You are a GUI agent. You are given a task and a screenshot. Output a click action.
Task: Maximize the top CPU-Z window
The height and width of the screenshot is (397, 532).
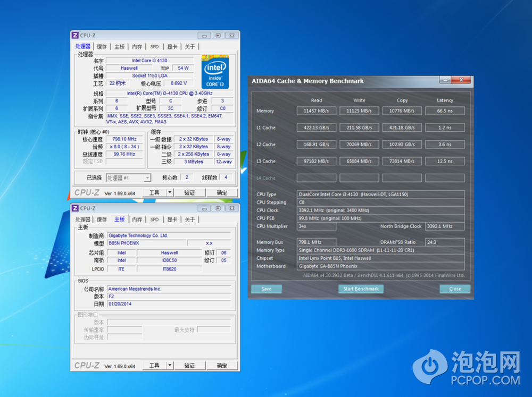(218, 35)
